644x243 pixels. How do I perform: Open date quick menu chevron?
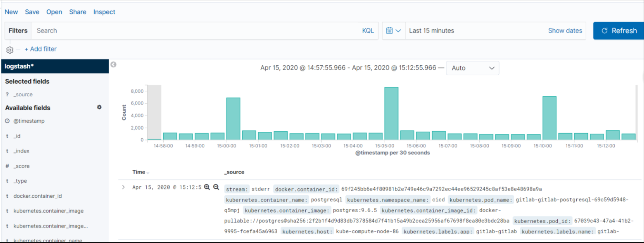point(398,30)
